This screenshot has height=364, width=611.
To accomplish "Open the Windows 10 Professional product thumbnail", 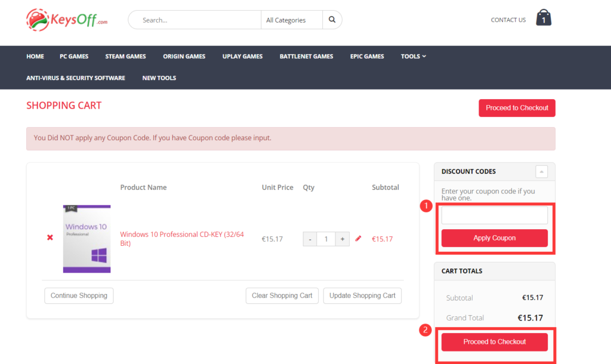I will (x=87, y=239).
